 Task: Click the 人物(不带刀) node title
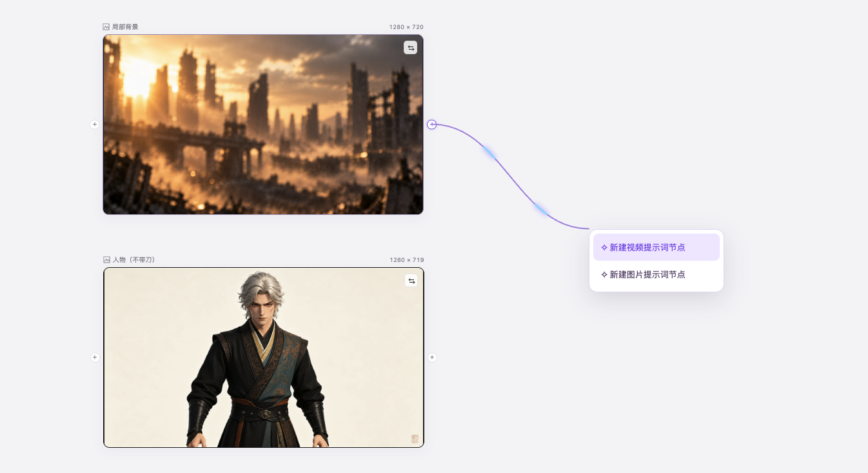click(134, 260)
